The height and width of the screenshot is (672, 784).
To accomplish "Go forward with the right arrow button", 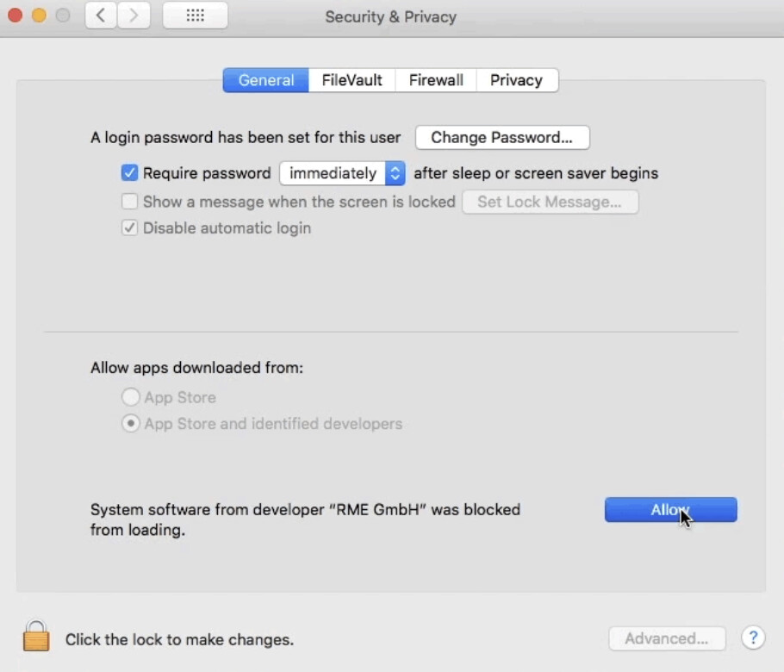I will click(133, 16).
